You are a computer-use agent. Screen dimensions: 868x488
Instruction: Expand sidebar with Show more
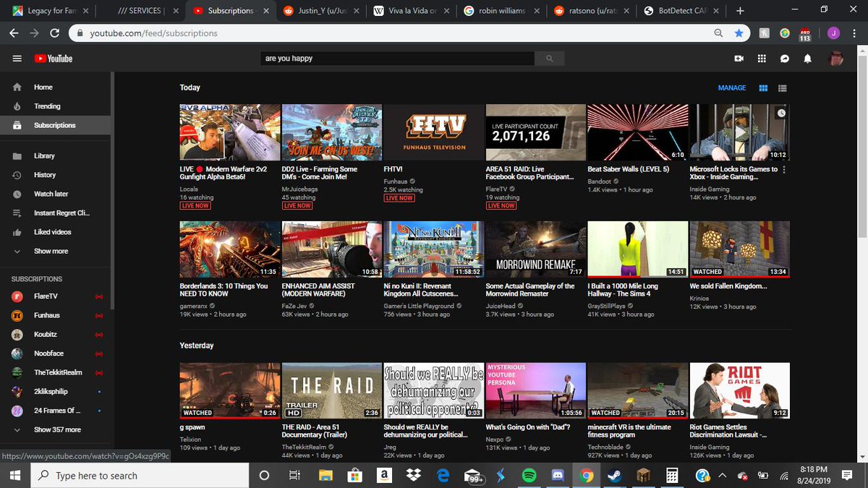pos(56,251)
